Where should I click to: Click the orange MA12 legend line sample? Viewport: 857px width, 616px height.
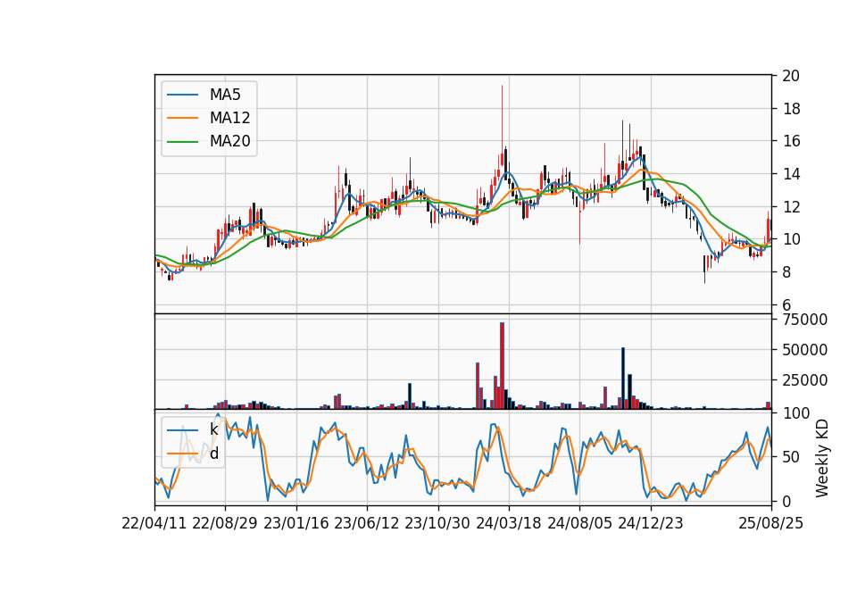182,118
